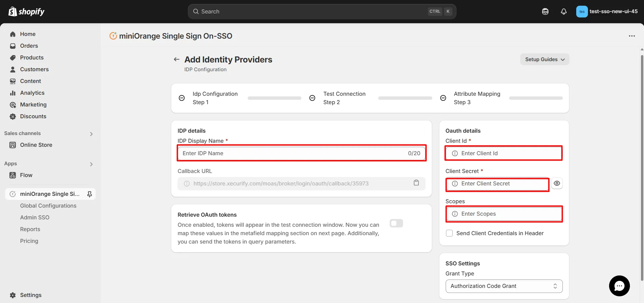Click the Settings gear icon

coord(13,295)
